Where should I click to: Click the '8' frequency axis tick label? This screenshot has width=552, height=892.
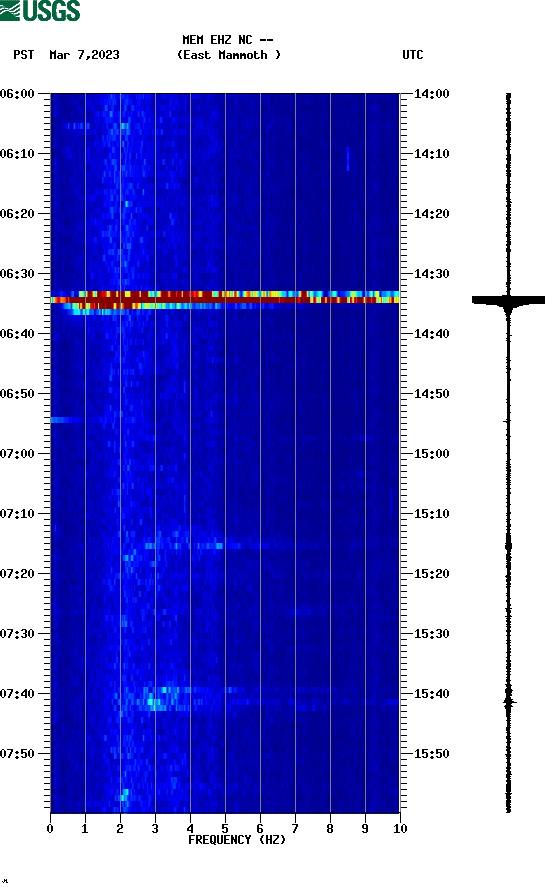point(330,829)
